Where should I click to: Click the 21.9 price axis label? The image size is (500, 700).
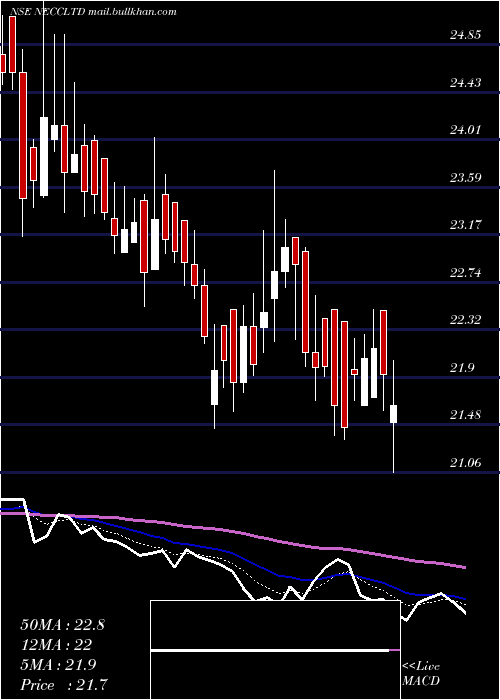tap(462, 368)
